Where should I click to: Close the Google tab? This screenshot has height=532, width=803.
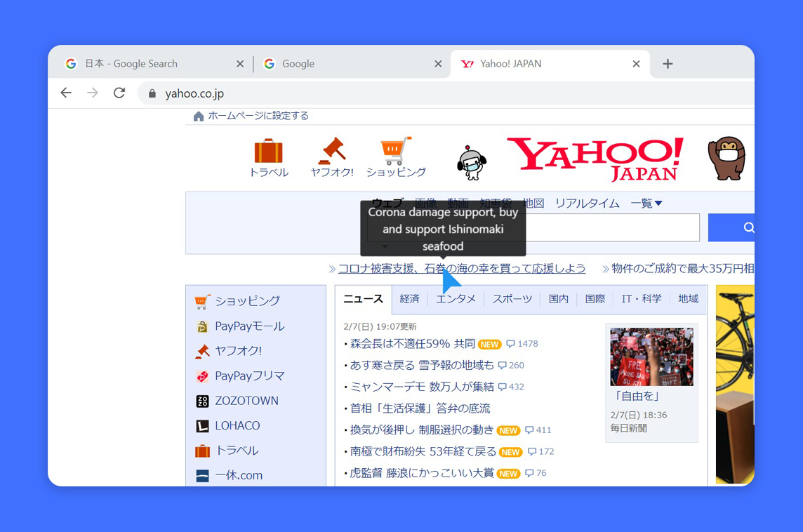coord(438,64)
